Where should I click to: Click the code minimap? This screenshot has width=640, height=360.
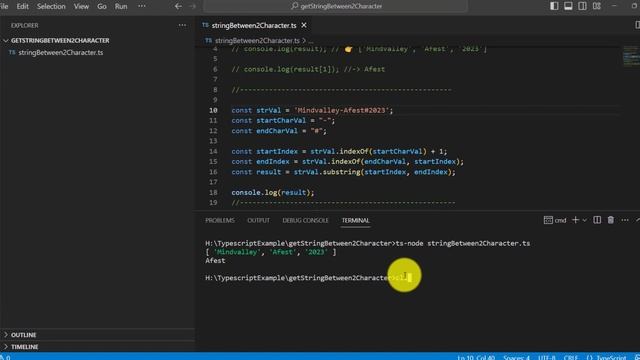631,56
